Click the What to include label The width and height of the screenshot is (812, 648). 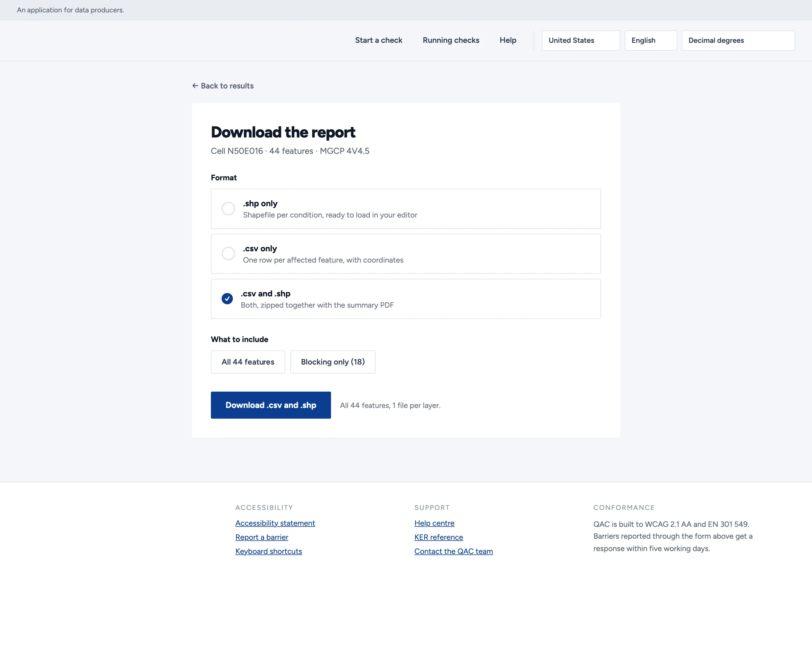tap(240, 339)
